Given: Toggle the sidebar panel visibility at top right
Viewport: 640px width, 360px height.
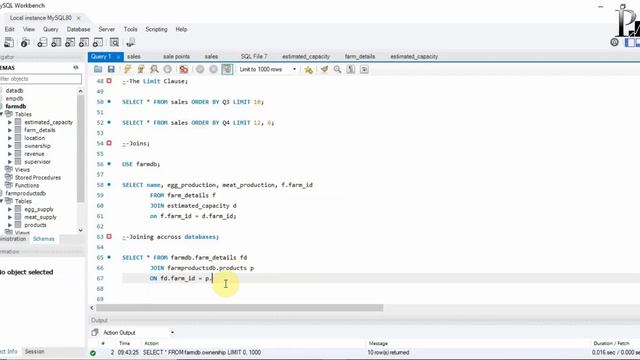Looking at the screenshot, I should [x=630, y=42].
